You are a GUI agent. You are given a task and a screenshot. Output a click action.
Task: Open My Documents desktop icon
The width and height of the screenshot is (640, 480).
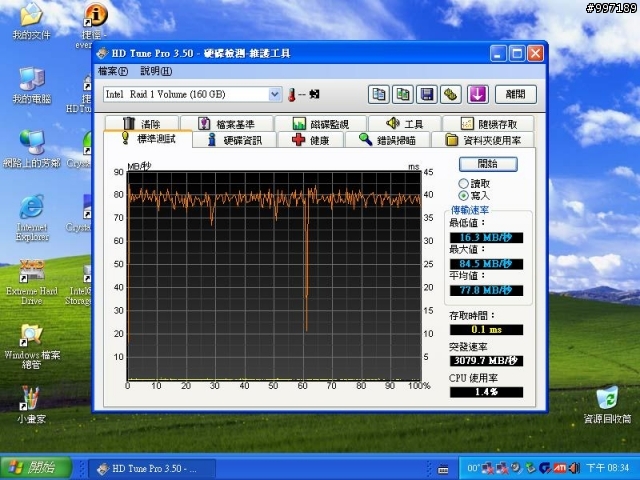click(31, 23)
